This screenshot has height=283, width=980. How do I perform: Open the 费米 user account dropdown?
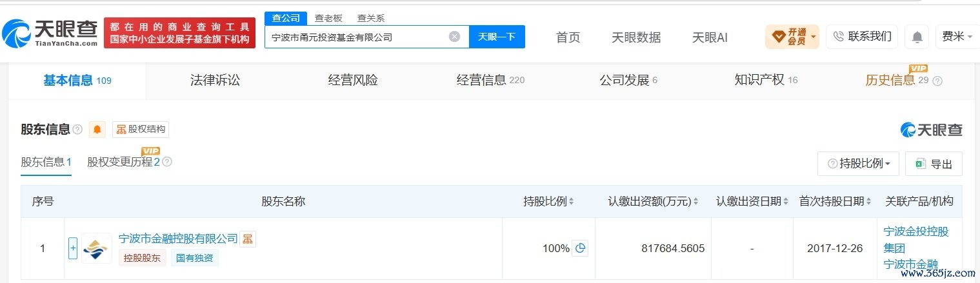click(957, 37)
